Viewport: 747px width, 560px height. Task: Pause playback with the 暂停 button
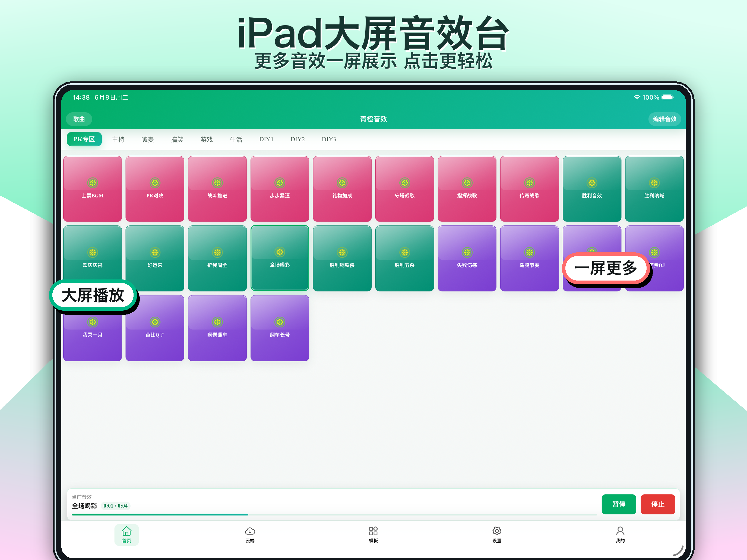pyautogui.click(x=619, y=504)
